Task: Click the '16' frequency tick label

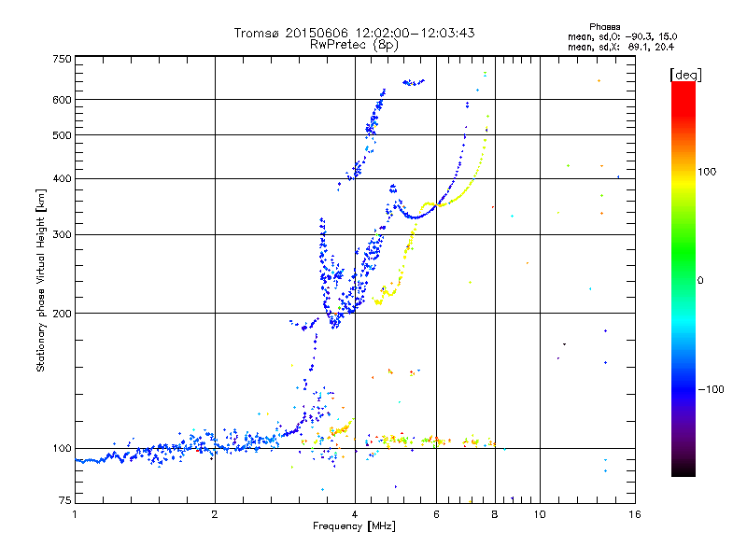Action: click(x=635, y=514)
